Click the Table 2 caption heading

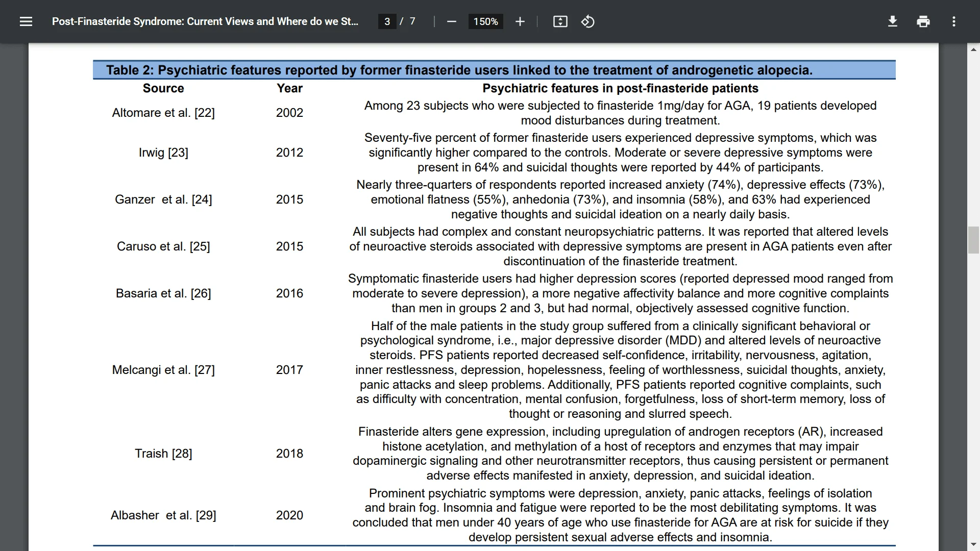(459, 70)
